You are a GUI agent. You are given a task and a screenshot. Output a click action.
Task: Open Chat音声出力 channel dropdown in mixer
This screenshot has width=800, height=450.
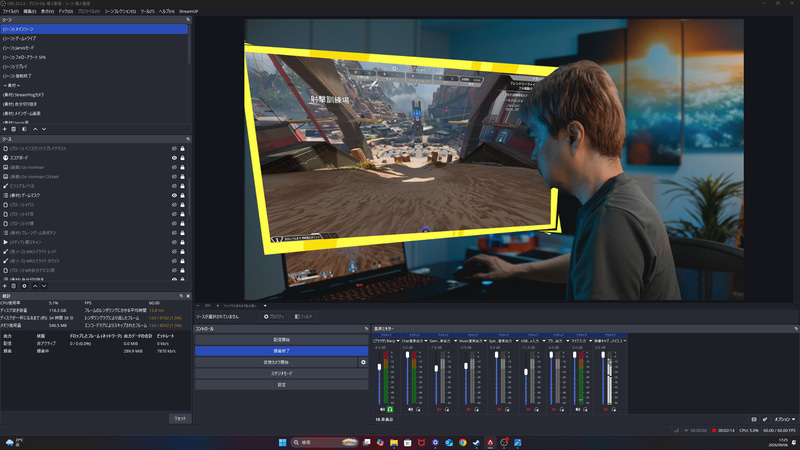[426, 341]
